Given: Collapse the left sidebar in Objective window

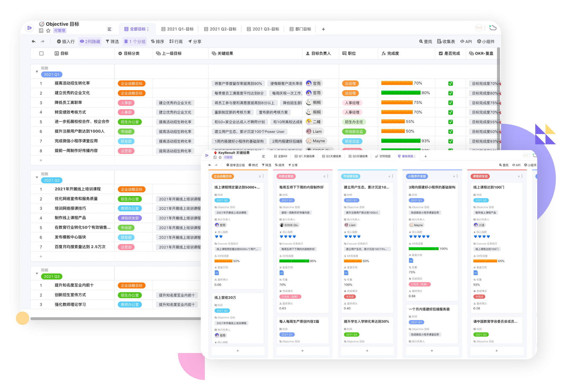Looking at the screenshot, I should [29, 28].
